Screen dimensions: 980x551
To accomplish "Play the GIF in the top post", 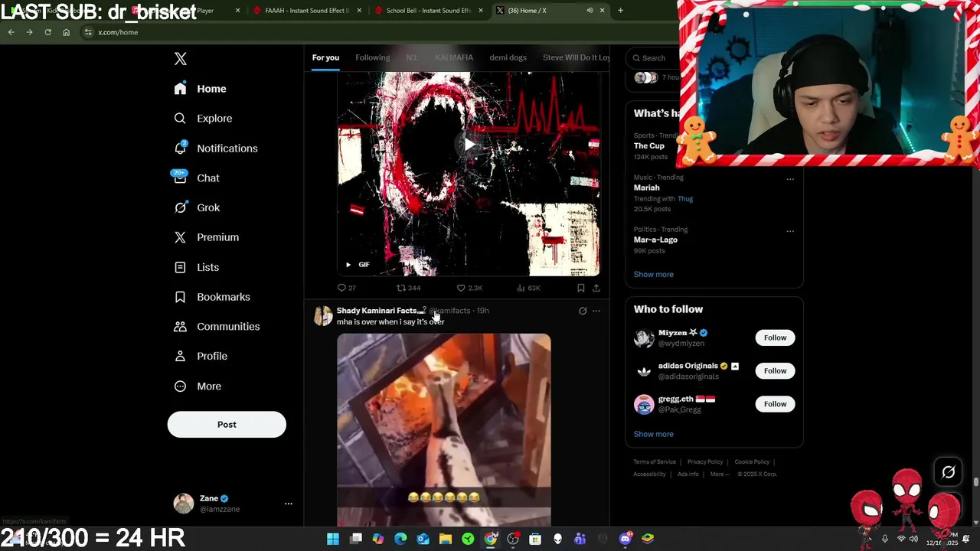I will point(469,144).
